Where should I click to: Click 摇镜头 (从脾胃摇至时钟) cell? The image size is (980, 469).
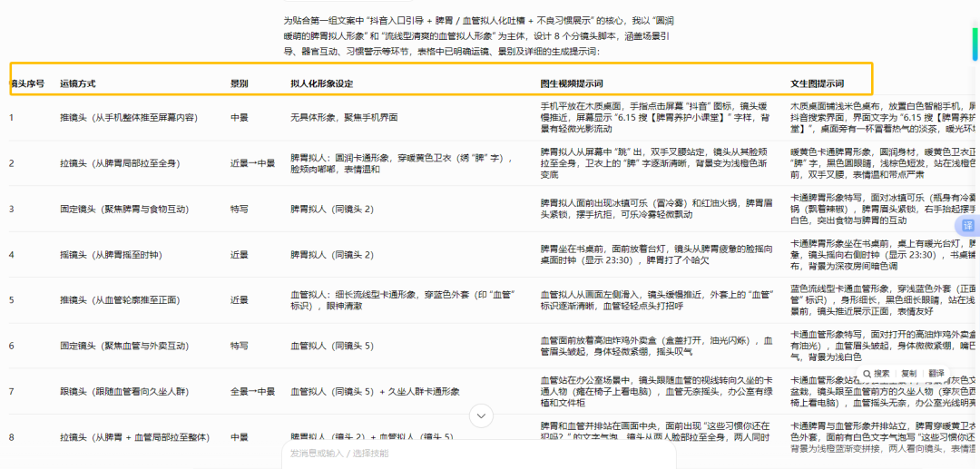(x=115, y=255)
